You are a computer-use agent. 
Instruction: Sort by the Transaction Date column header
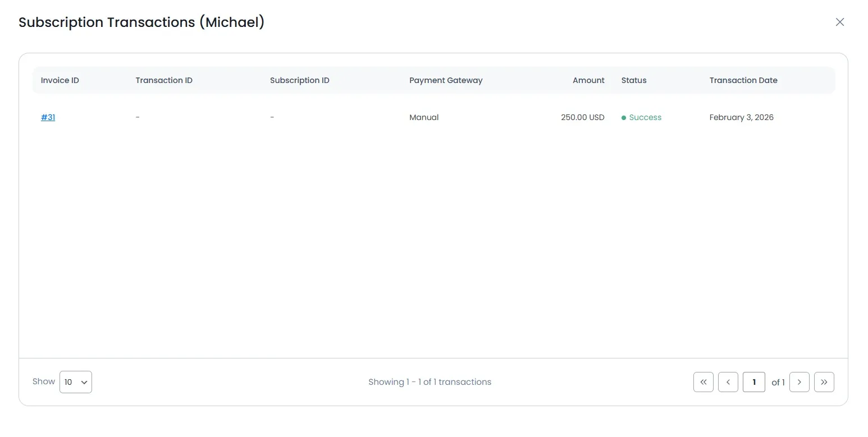[743, 80]
